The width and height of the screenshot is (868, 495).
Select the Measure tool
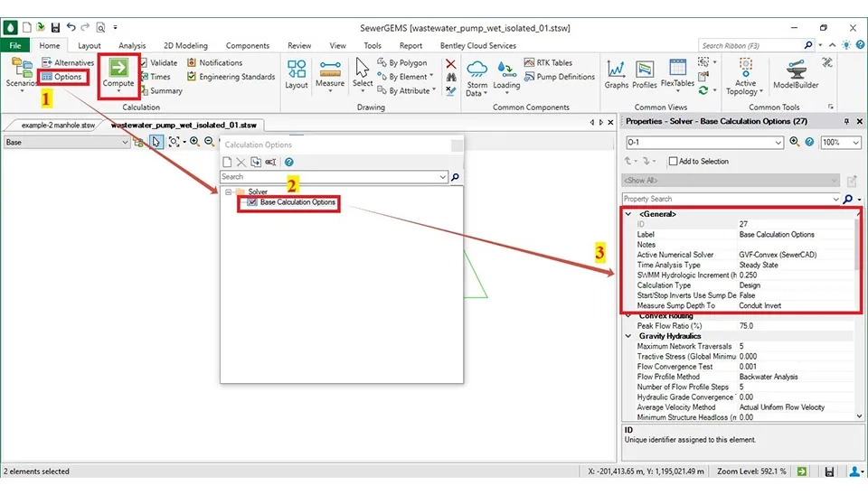coord(330,74)
